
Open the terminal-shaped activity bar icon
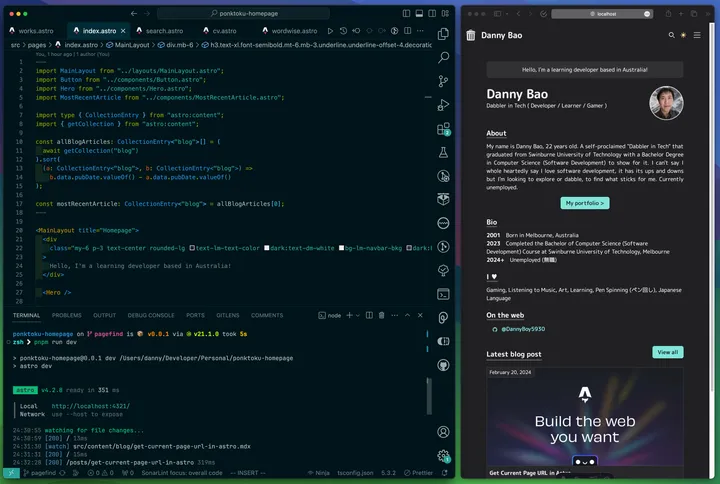coord(443,294)
